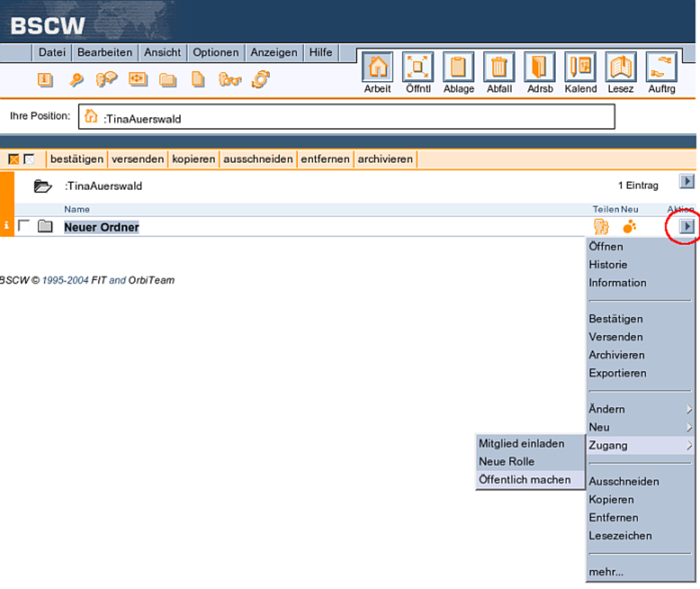Choose Öffnen in the context menu
Viewport: 700px width, 589px height.
(x=640, y=246)
